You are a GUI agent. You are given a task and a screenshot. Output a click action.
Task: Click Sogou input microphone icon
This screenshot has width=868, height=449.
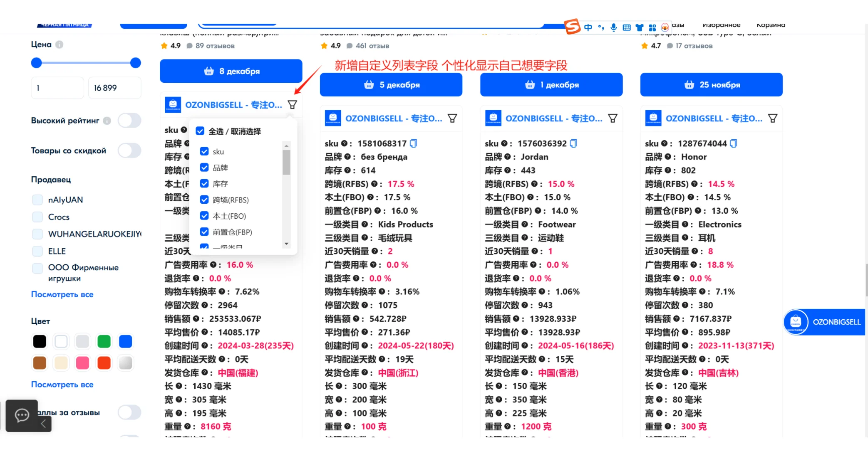(x=613, y=27)
